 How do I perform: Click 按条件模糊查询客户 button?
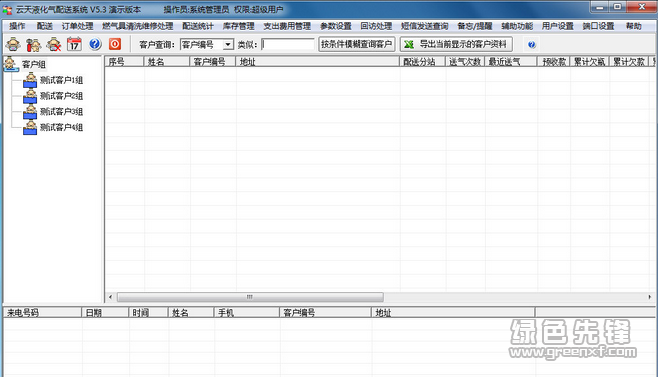[357, 44]
